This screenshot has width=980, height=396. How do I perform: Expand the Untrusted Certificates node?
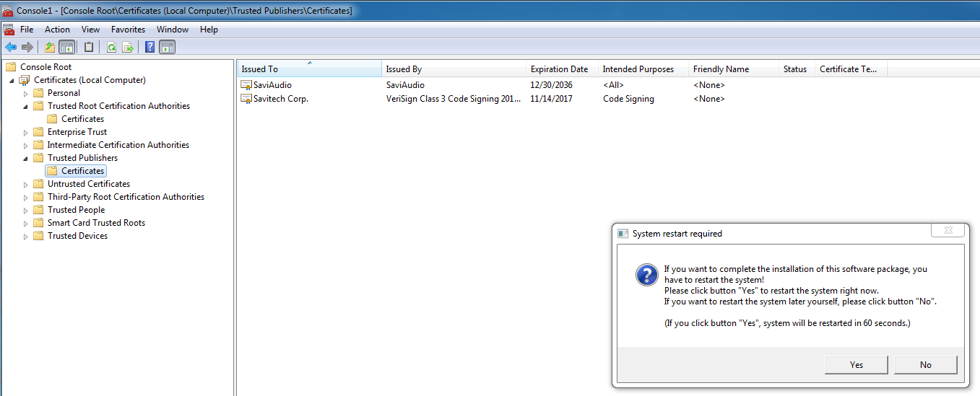[26, 184]
